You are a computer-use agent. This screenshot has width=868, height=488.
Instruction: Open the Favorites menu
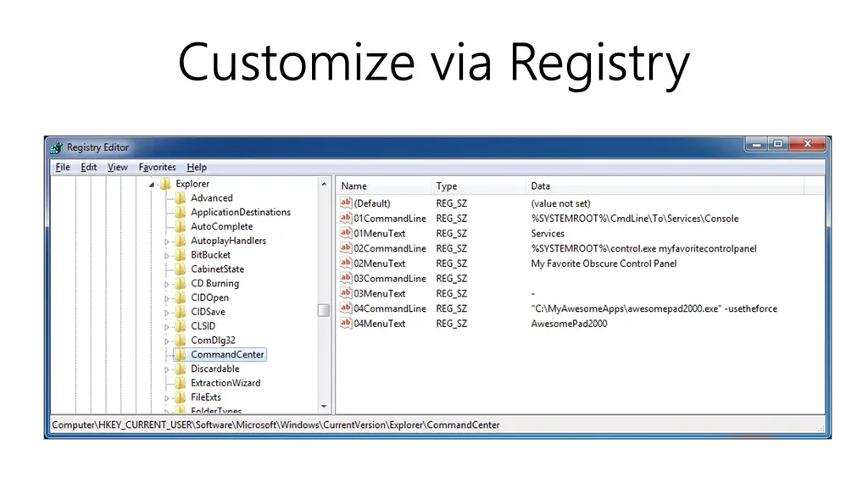click(157, 167)
